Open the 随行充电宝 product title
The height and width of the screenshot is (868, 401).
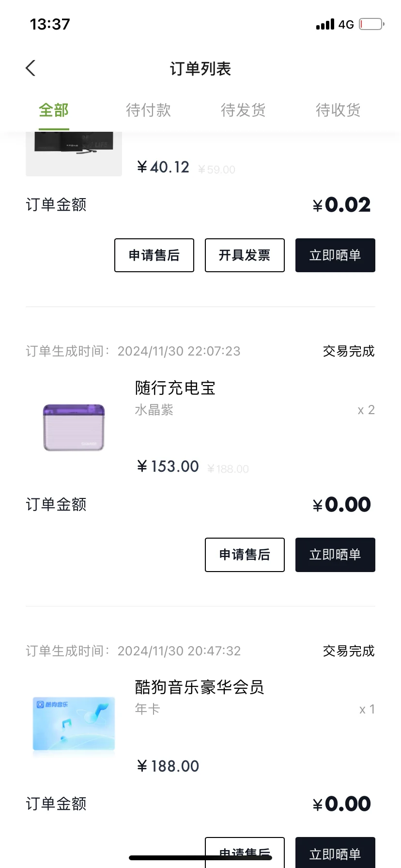click(175, 388)
